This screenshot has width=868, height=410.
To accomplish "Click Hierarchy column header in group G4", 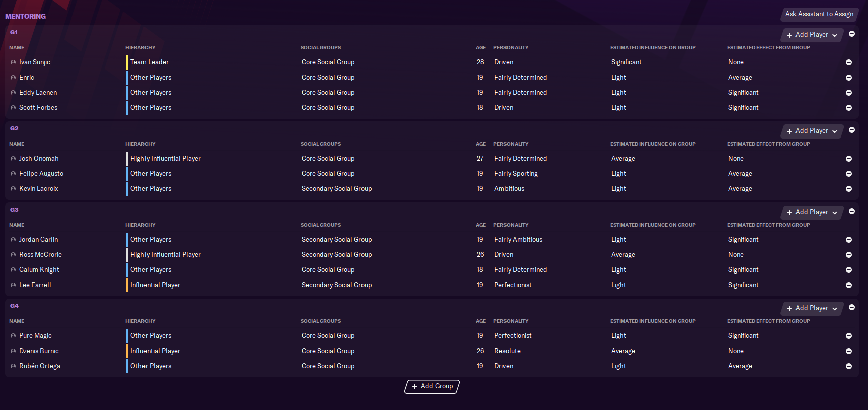I will pyautogui.click(x=140, y=321).
